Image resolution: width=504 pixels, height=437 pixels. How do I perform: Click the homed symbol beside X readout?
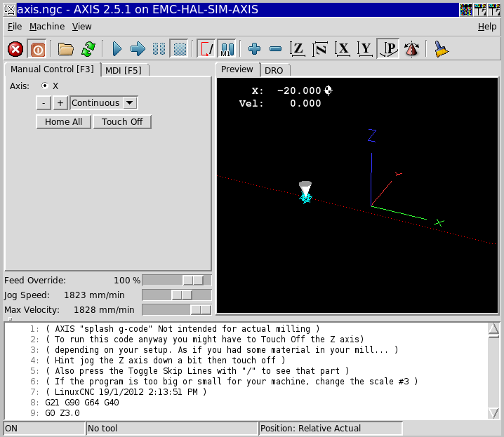pyautogui.click(x=329, y=90)
